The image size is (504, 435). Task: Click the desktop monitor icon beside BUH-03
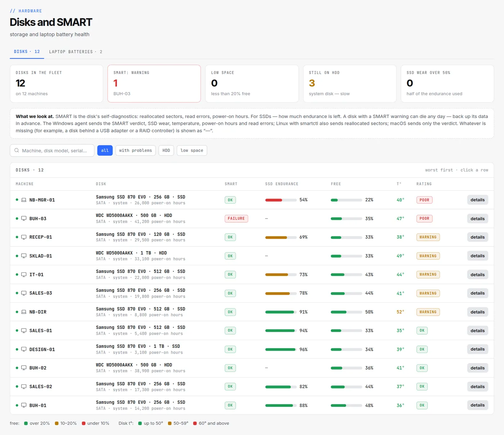(24, 218)
